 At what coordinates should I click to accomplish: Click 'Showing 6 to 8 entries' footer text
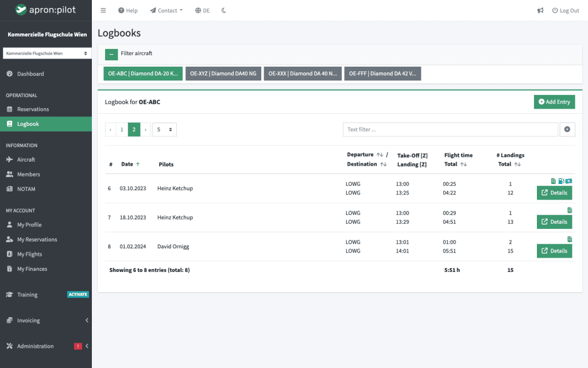pos(149,270)
